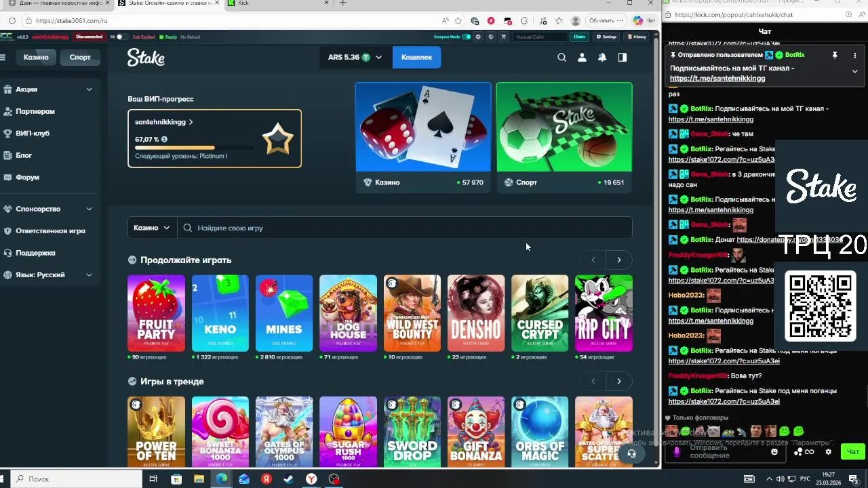Open the Mines game thumbnail
The image size is (868, 488).
coord(284,313)
